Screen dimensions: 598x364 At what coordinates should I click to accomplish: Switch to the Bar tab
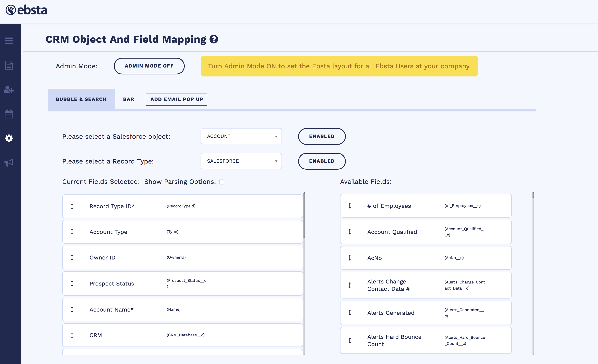click(x=128, y=99)
